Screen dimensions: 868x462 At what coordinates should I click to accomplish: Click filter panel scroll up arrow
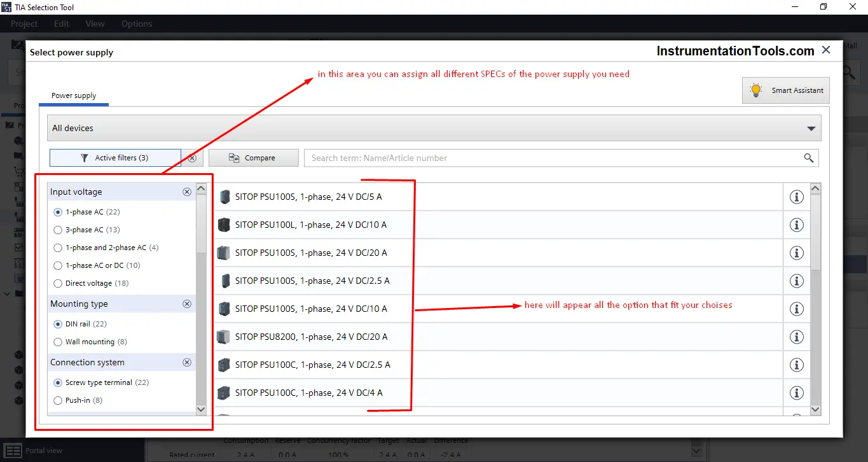click(201, 188)
